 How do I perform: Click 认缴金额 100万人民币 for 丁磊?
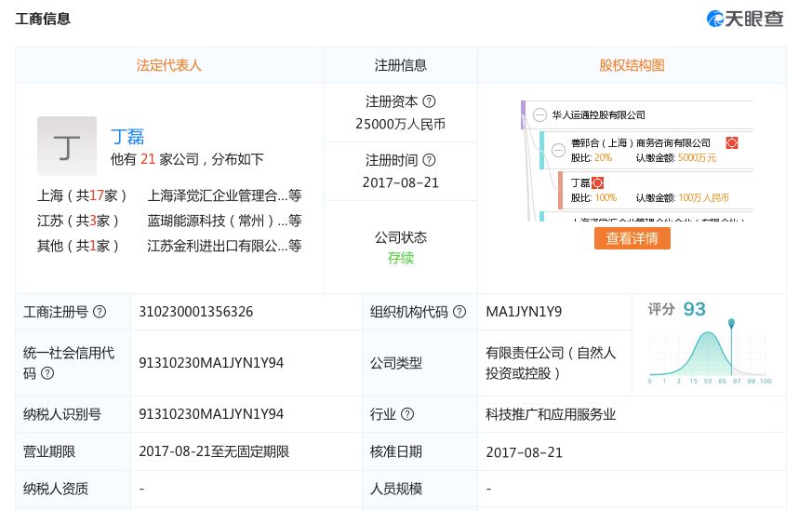(x=682, y=198)
